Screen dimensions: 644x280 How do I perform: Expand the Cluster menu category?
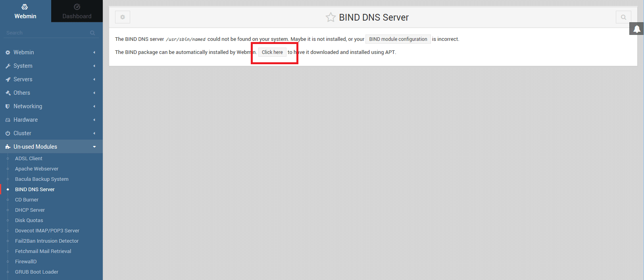(51, 133)
